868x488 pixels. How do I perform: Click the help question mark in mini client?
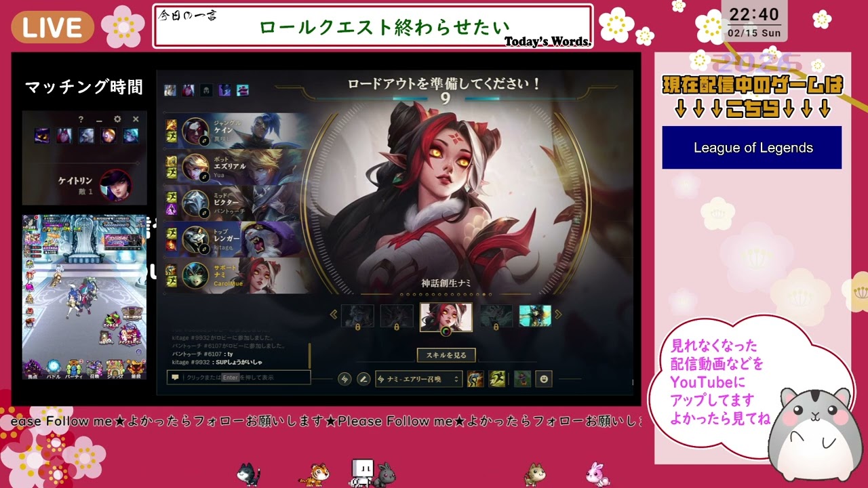pos(81,119)
